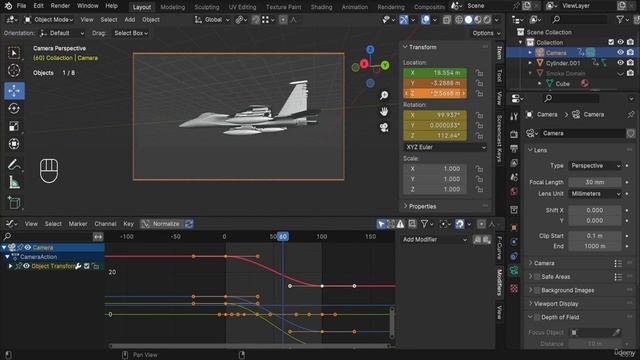This screenshot has width=640, height=360.
Task: Click the Shift X value field
Action: pyautogui.click(x=595, y=210)
